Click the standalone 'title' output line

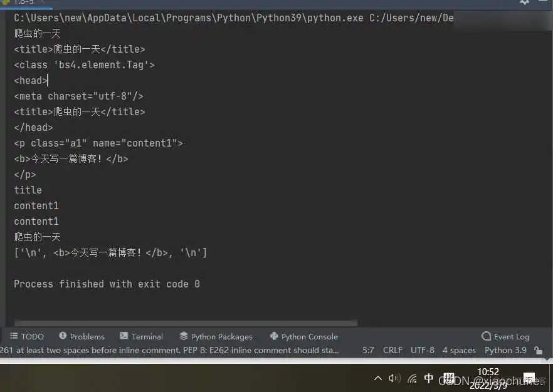pos(28,190)
